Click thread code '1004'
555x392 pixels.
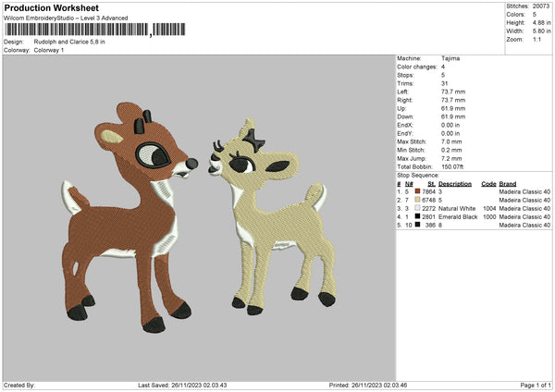pyautogui.click(x=489, y=208)
